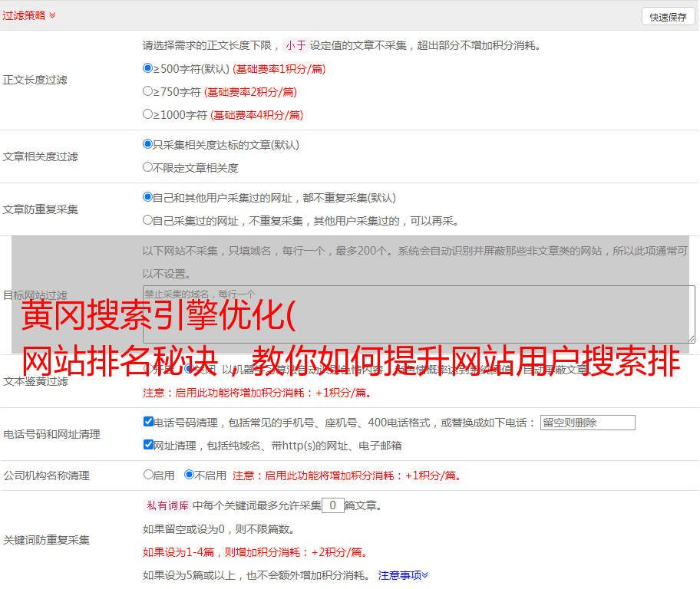Click the 快速保存 button
The height and width of the screenshot is (589, 700).
668,17
